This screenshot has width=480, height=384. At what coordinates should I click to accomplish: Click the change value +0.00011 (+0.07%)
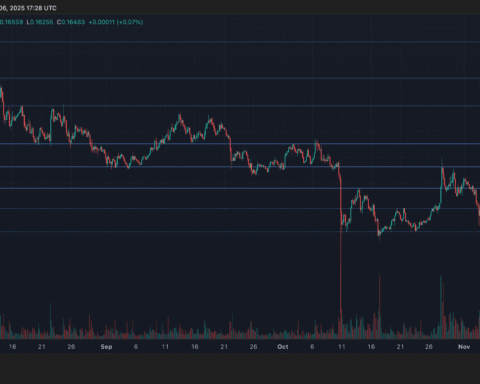[x=116, y=22]
